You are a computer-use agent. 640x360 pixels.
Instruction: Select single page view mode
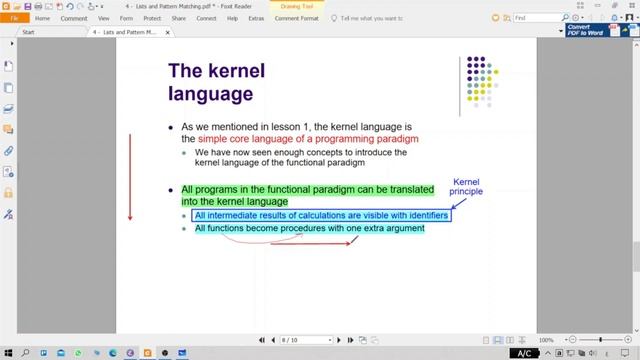click(x=486, y=340)
